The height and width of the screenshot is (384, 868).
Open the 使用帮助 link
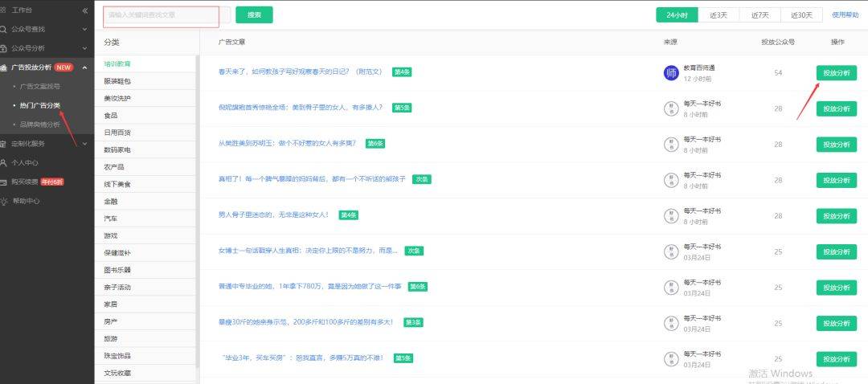tap(845, 15)
